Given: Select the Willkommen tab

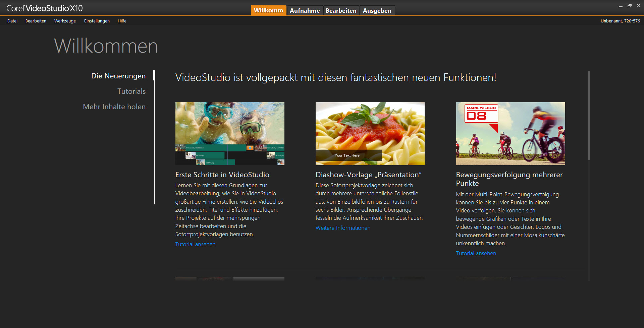Looking at the screenshot, I should pyautogui.click(x=268, y=11).
